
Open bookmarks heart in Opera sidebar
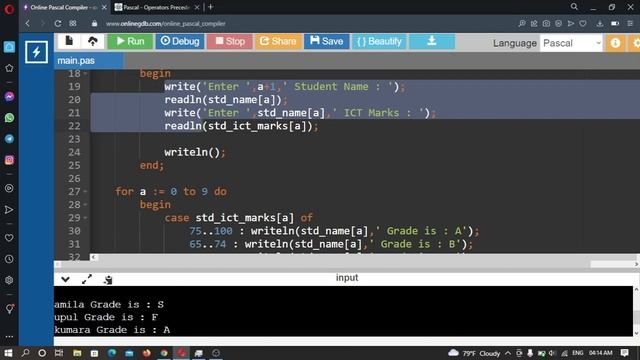click(9, 238)
